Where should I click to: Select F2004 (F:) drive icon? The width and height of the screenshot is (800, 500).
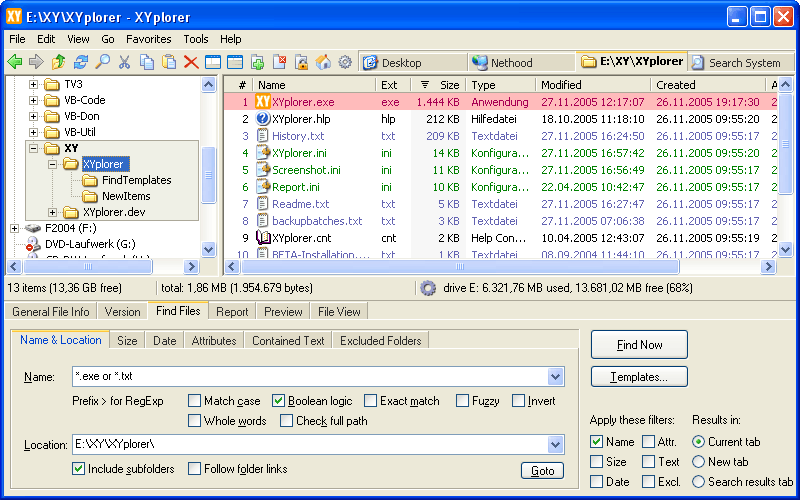[33, 228]
